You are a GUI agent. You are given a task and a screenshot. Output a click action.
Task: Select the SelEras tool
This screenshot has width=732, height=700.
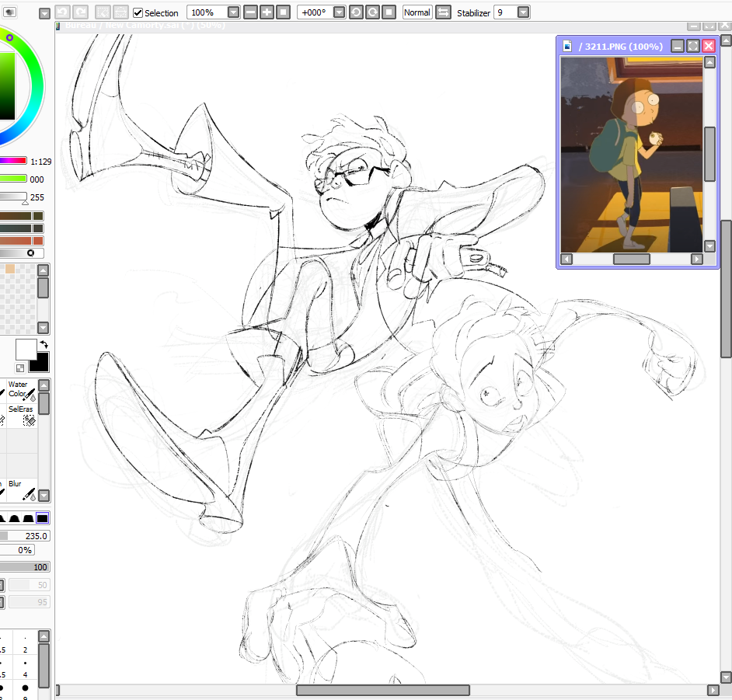(22, 415)
